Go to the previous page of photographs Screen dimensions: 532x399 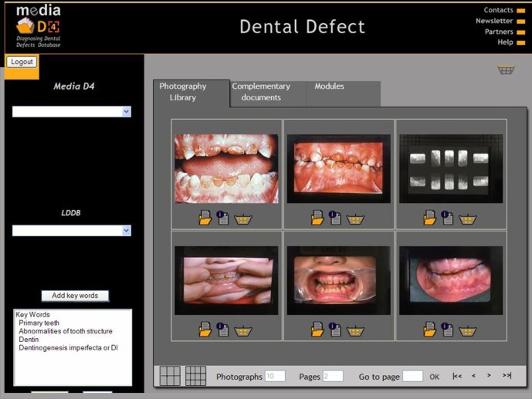473,376
